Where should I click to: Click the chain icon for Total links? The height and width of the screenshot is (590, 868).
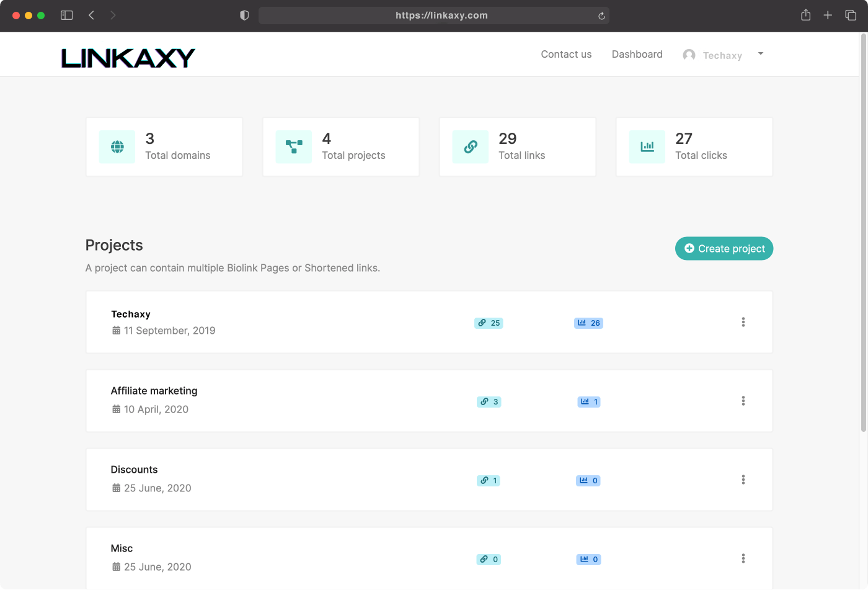(471, 147)
